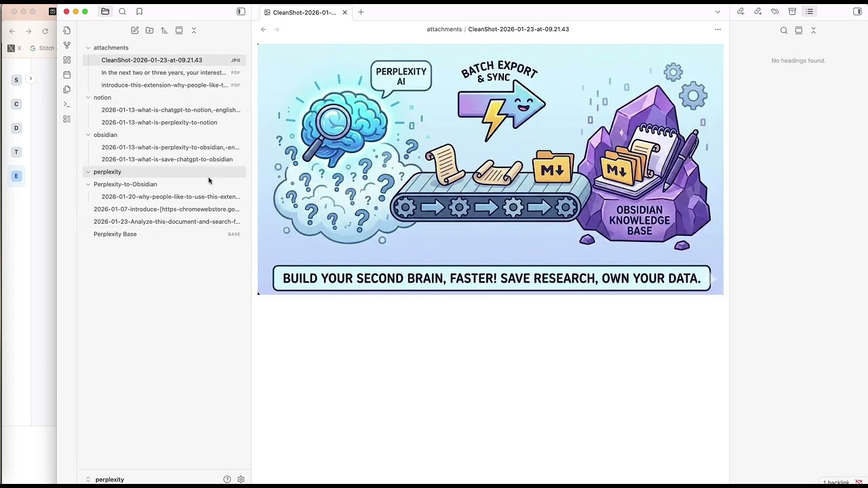The image size is (868, 488).
Task: Open the Stitch bookmark in browser
Action: pyautogui.click(x=42, y=48)
